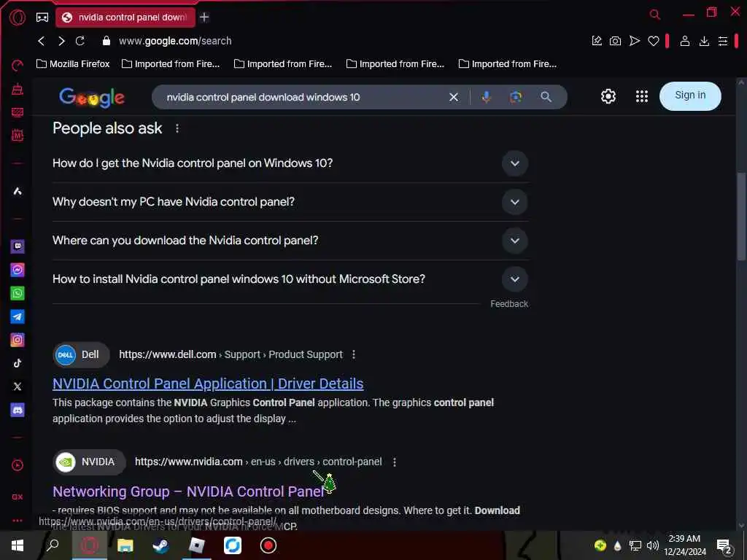Open Telegram in the sidebar
Viewport: 747px width, 560px height.
pos(18,316)
